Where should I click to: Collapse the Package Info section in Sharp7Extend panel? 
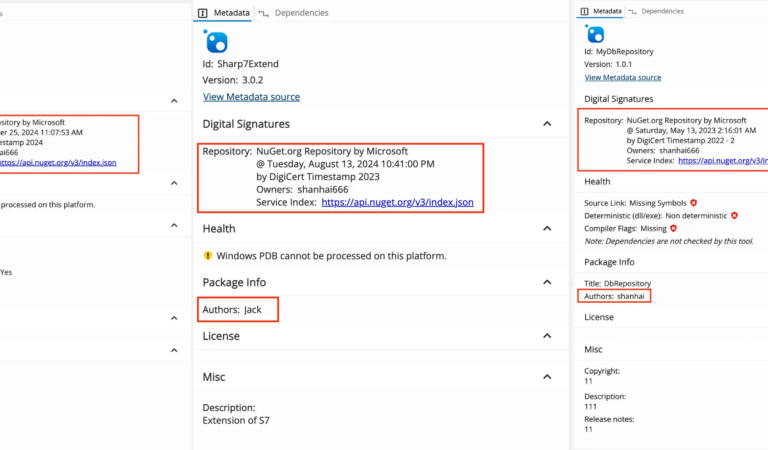click(547, 282)
